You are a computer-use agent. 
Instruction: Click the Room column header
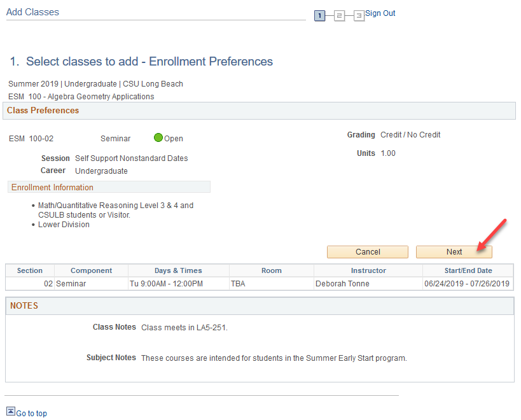pos(272,270)
